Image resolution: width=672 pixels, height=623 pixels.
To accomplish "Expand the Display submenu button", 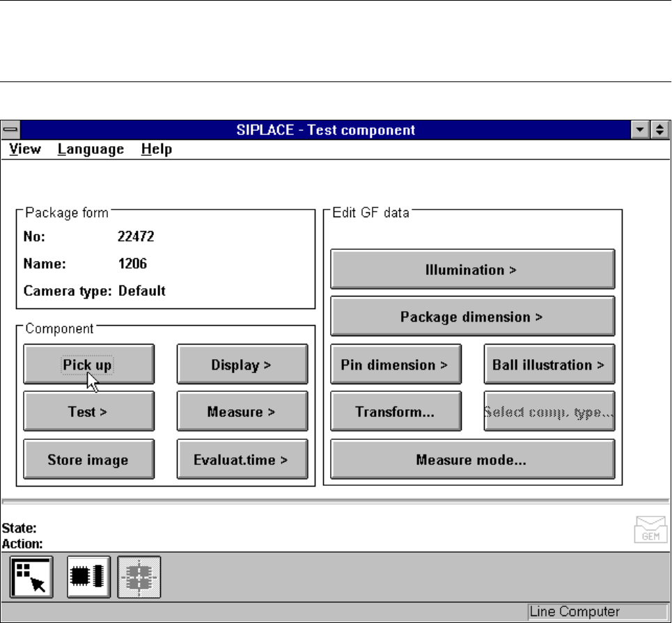I will click(242, 364).
